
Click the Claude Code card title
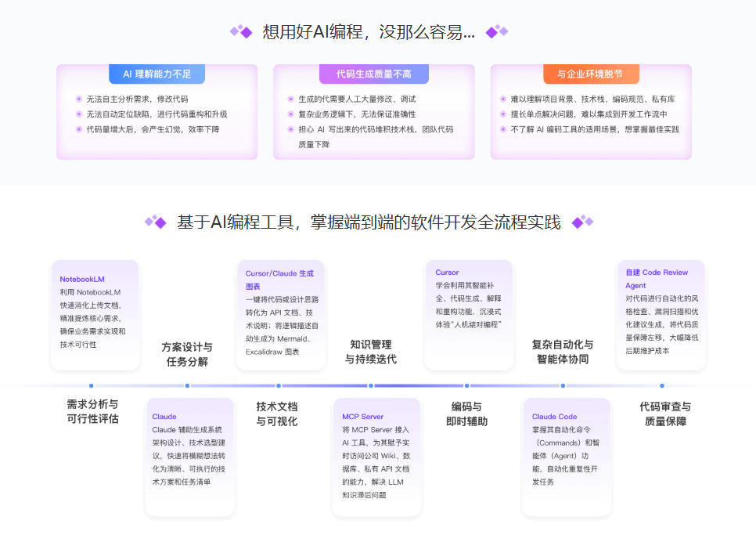pyautogui.click(x=554, y=417)
